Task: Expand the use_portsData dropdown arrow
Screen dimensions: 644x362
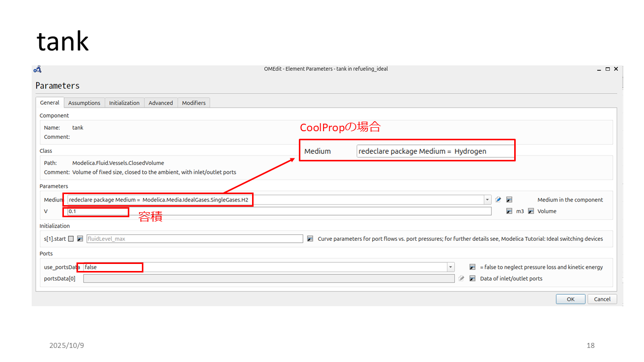Action: (x=450, y=267)
